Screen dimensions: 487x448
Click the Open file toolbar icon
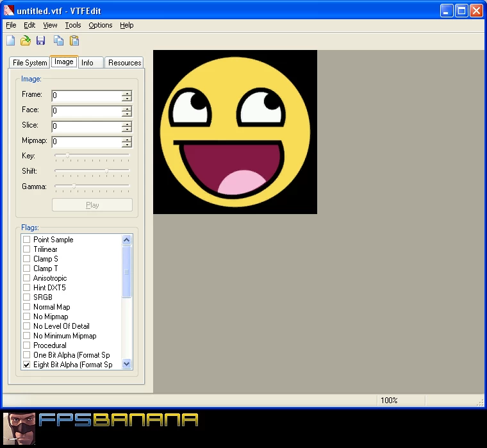point(26,40)
